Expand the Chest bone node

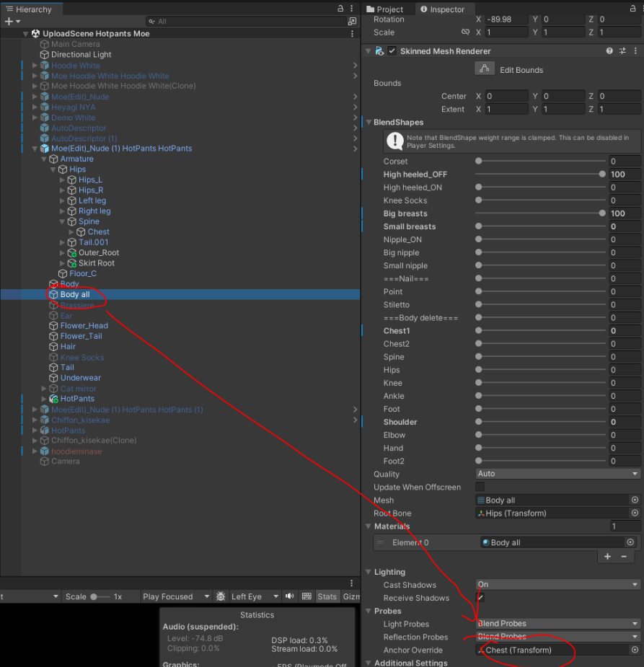pos(71,232)
